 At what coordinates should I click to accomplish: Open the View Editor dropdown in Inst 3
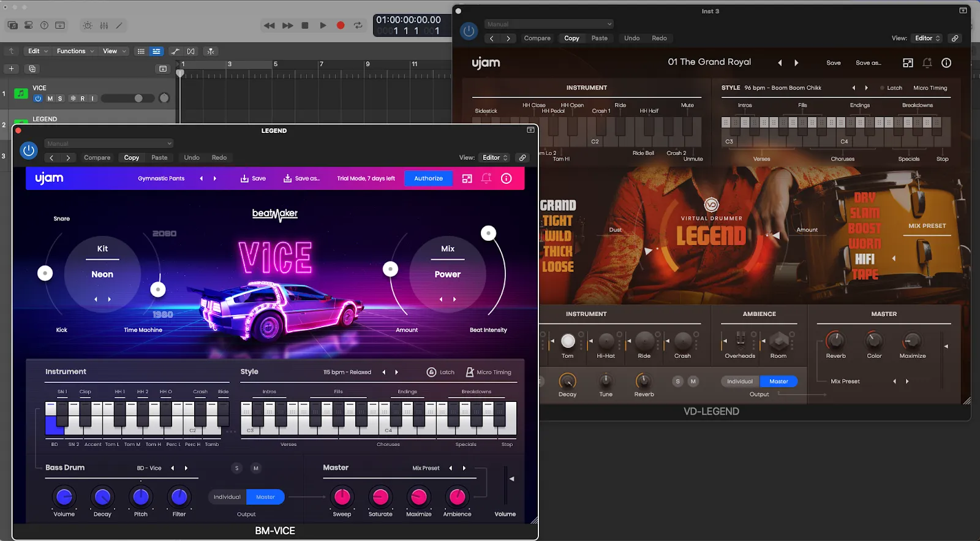pos(927,38)
